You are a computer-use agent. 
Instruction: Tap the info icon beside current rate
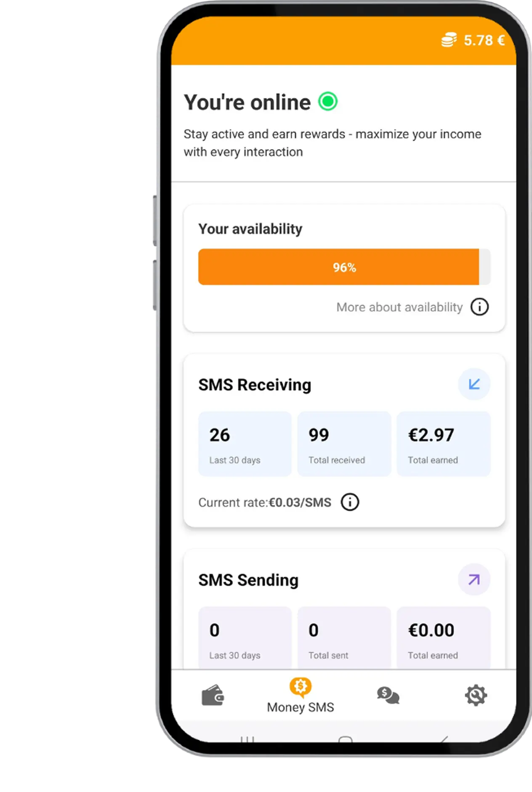350,502
